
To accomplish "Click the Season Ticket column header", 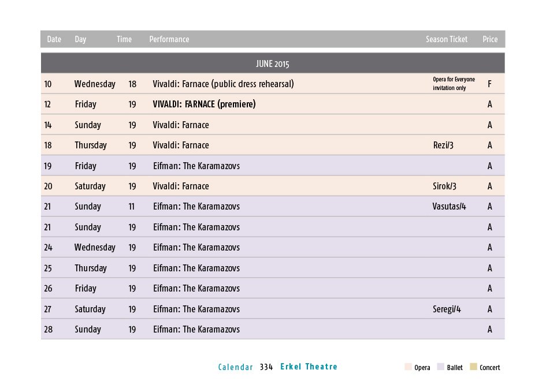I will (x=447, y=39).
